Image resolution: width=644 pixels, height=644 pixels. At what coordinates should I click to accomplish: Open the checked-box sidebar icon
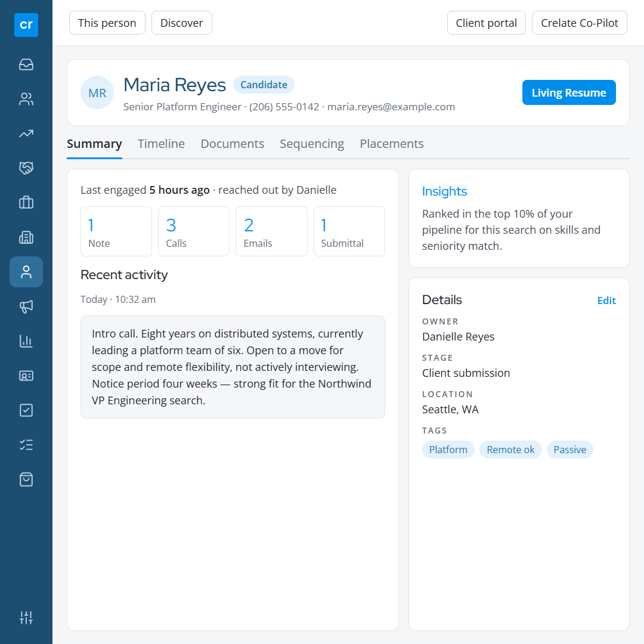point(26,410)
